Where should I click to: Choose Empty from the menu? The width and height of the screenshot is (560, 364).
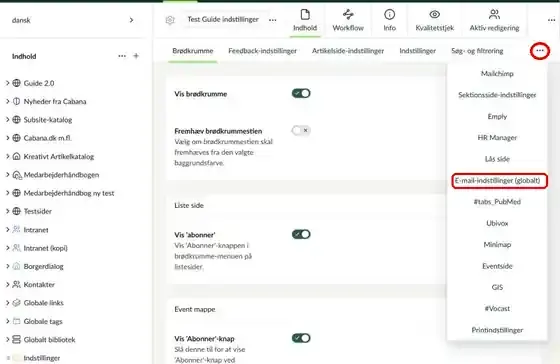click(x=497, y=116)
